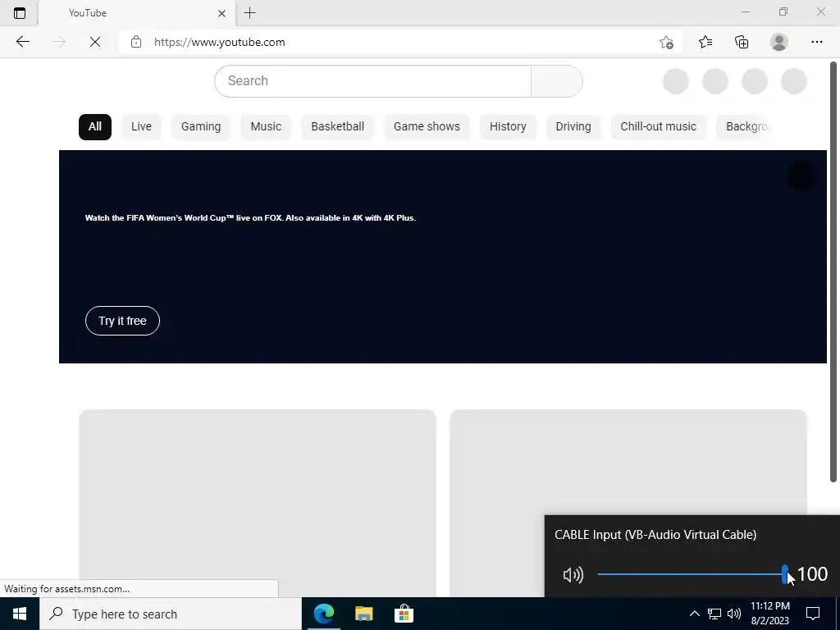The image size is (840, 630).
Task: Mute the CABLE Input speaker icon
Action: click(x=573, y=575)
